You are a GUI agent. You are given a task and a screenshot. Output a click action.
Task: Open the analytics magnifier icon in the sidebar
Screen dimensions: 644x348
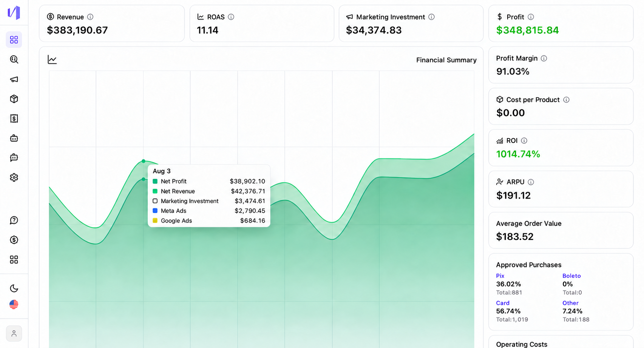(14, 59)
